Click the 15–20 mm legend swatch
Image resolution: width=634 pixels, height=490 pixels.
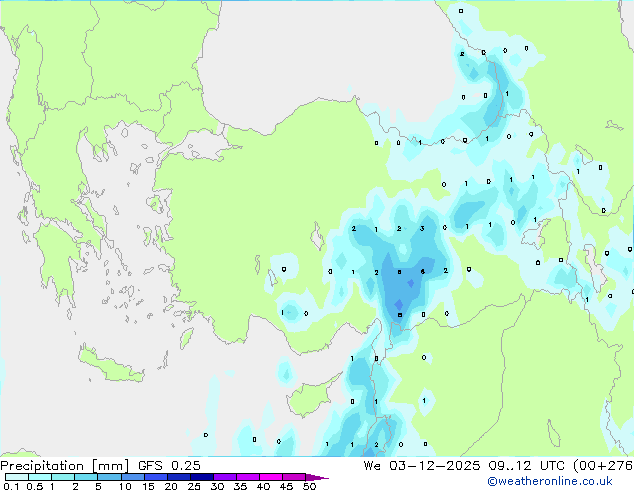156,477
